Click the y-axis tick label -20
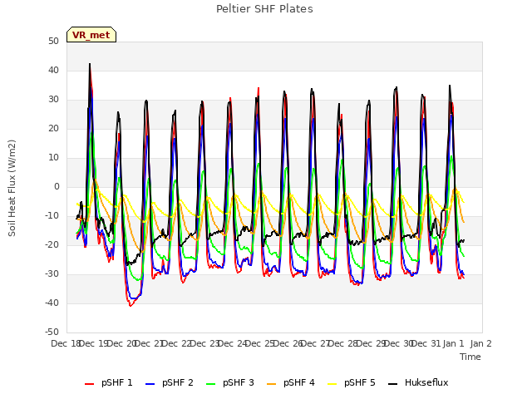Screen dimensions: 532x399 coord(52,245)
